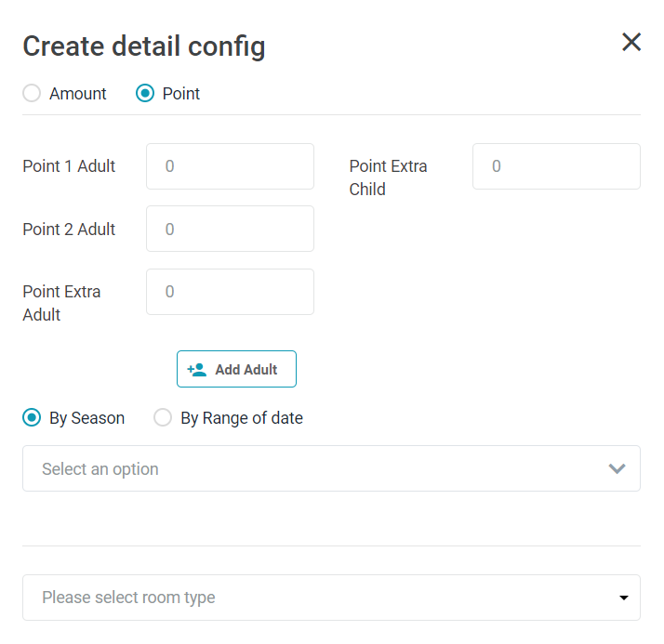Close the Create detail config dialog

[631, 42]
